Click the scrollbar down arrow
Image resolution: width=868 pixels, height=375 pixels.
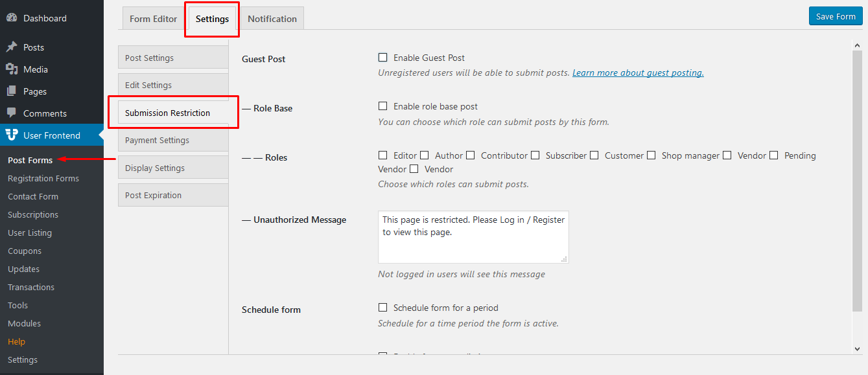858,349
